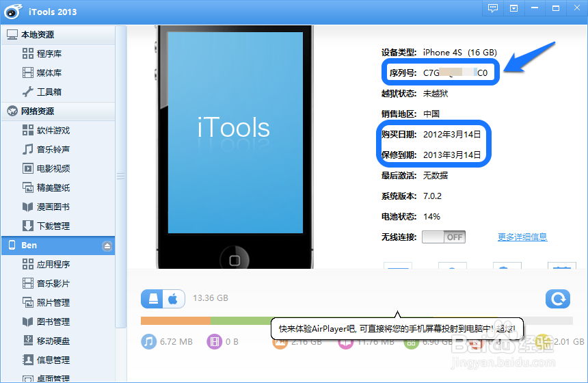Click the green section of storage bar
Image resolution: width=588 pixels, height=383 pixels.
241,321
